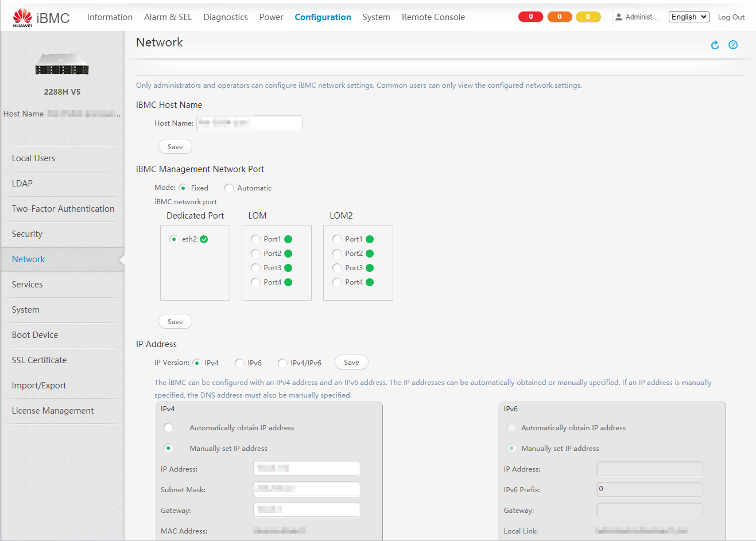Click the Administrator user icon
This screenshot has width=756, height=541.
click(x=619, y=17)
